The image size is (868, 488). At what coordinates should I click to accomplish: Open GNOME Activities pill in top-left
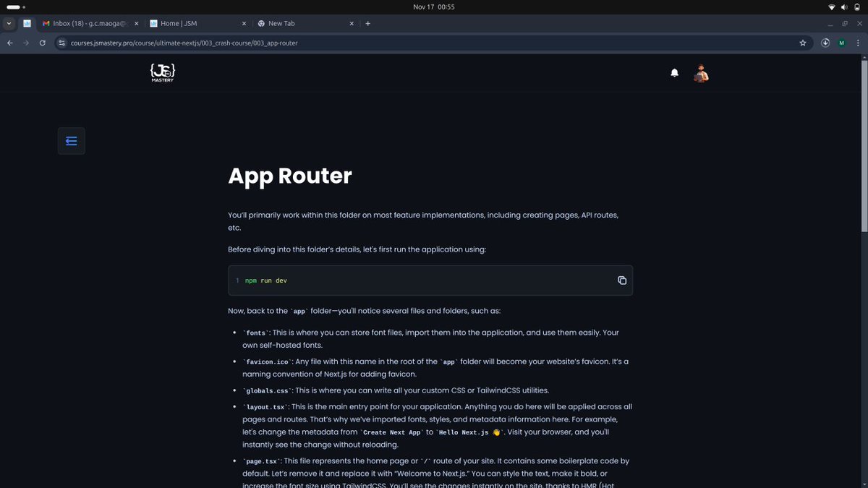tap(16, 7)
